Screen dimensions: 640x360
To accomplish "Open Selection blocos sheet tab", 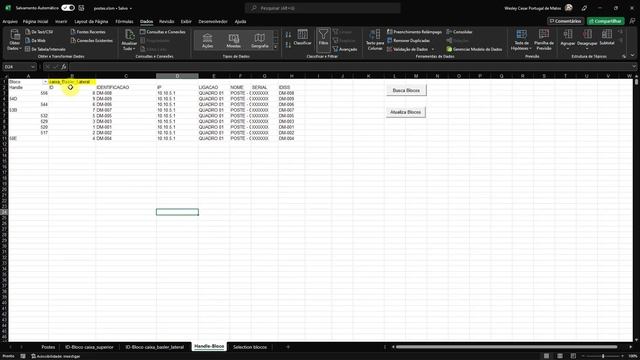I will (250, 347).
